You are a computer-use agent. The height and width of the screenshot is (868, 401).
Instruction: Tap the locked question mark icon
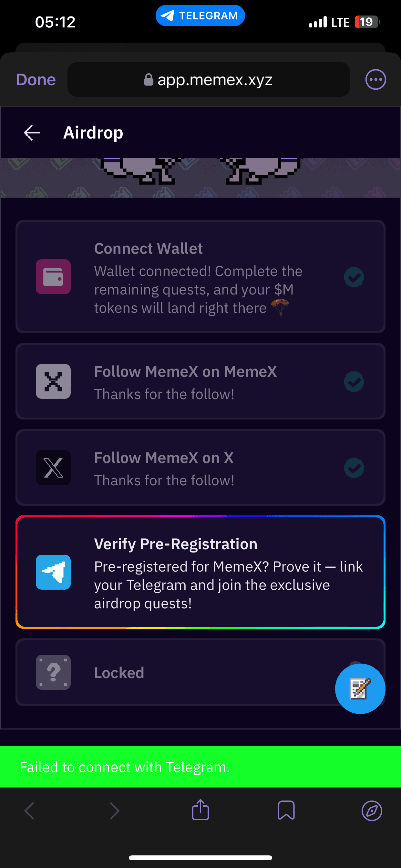(x=53, y=672)
